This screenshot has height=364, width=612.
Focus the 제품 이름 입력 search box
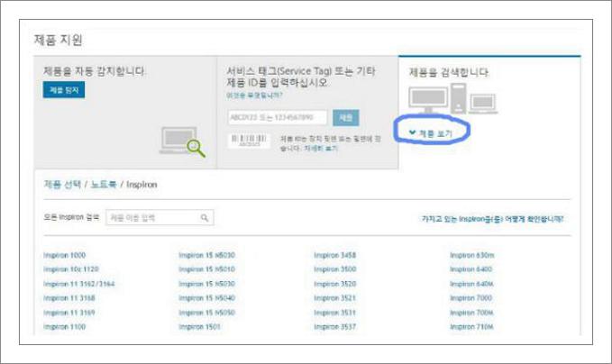[160, 218]
